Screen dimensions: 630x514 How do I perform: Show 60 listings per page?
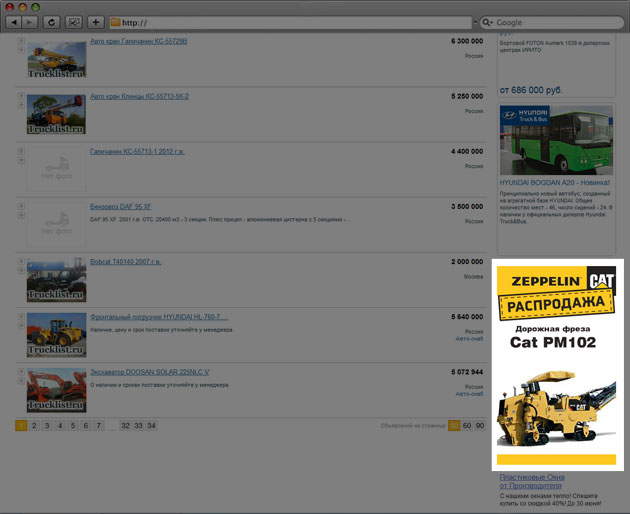pos(467,426)
